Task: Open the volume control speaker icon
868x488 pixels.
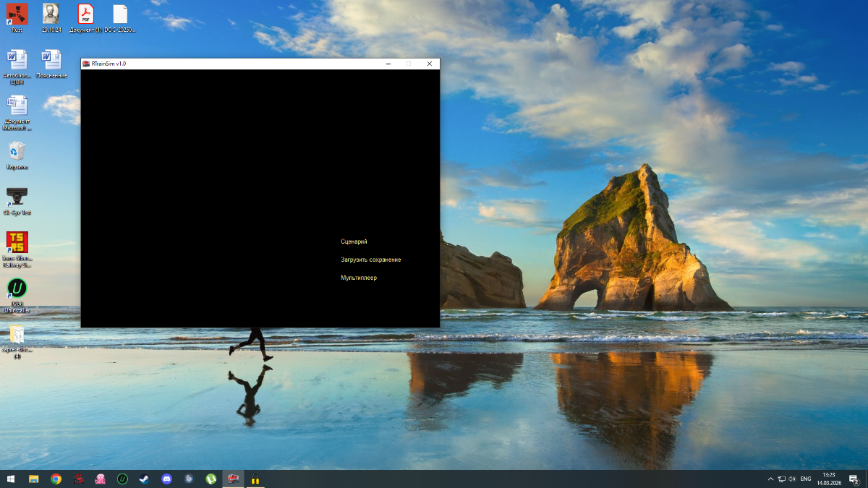Action: [793, 479]
